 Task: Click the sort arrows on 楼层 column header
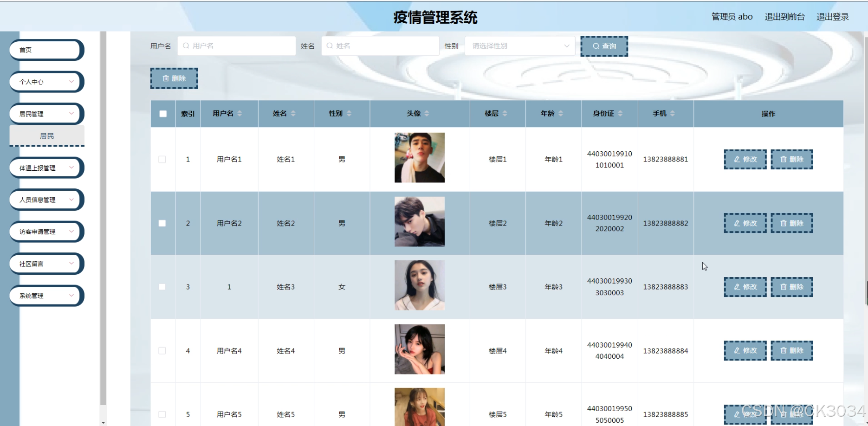pos(505,114)
